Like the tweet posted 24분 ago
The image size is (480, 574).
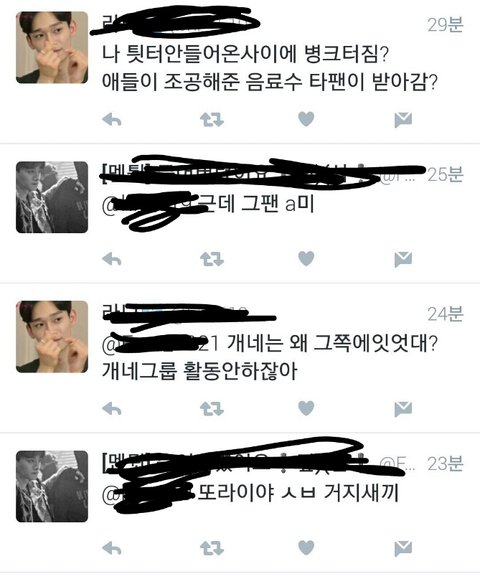click(306, 408)
